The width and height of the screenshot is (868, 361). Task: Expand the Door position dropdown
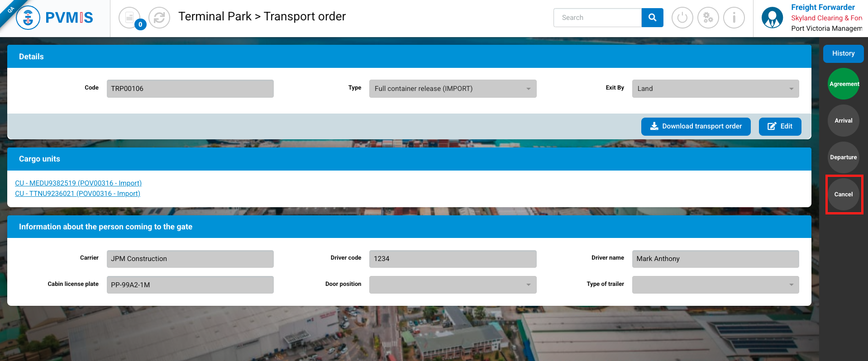click(453, 285)
